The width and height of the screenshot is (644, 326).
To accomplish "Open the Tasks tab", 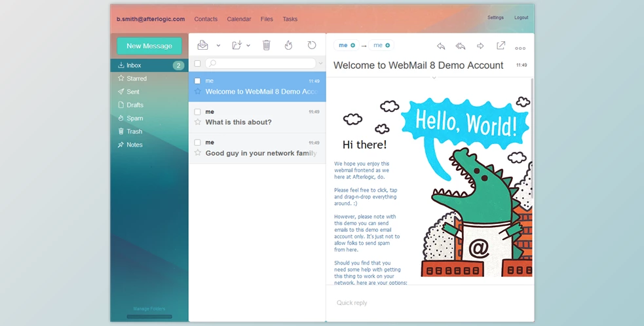I will (x=290, y=19).
